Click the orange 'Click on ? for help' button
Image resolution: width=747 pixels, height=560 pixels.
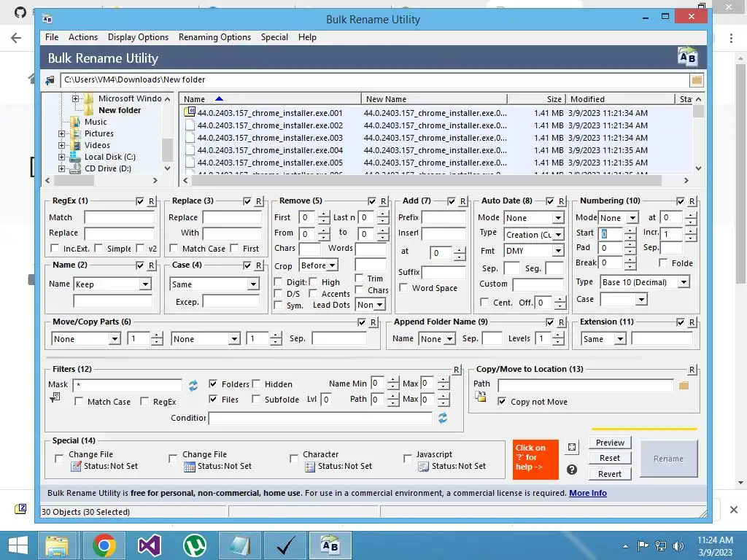pyautogui.click(x=535, y=459)
